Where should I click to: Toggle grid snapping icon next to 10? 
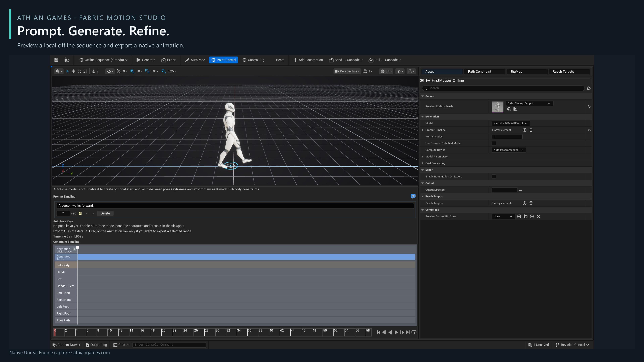point(132,71)
